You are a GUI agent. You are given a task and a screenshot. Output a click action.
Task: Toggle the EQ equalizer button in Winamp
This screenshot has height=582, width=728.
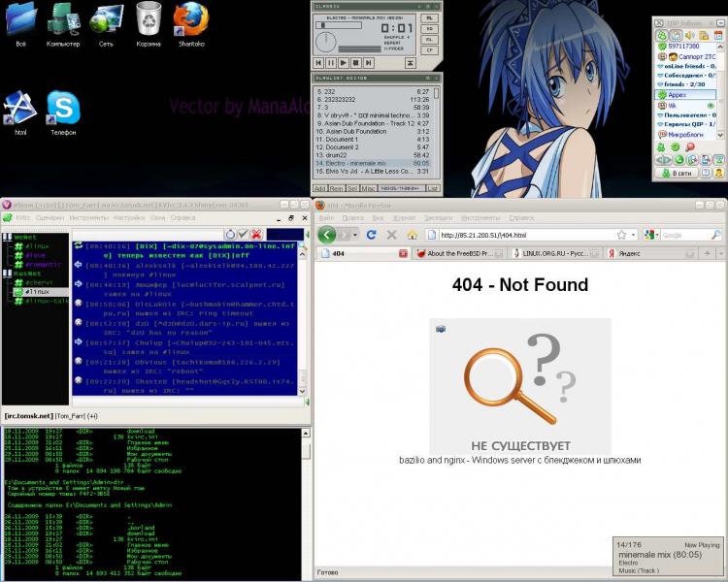click(429, 29)
